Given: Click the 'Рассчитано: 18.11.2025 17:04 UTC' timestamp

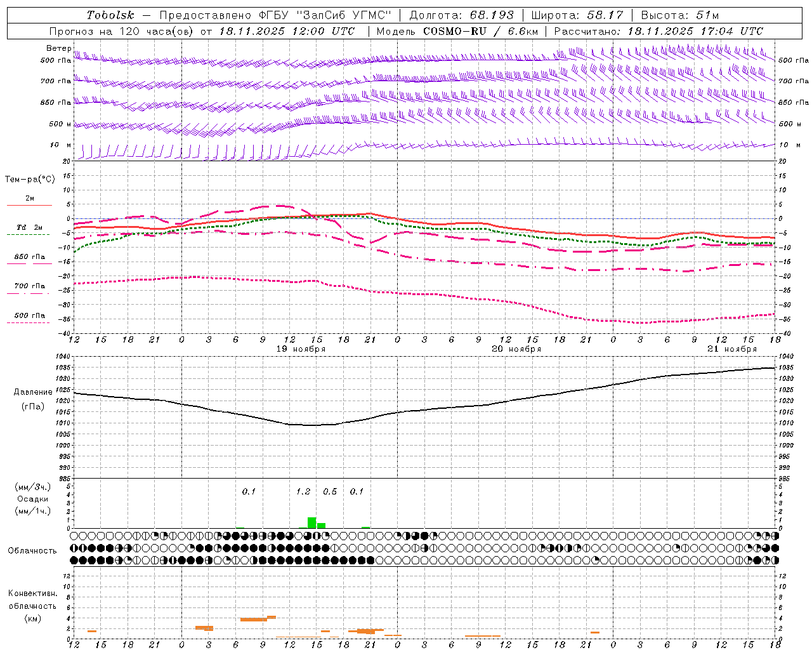Looking at the screenshot, I should tap(658, 31).
